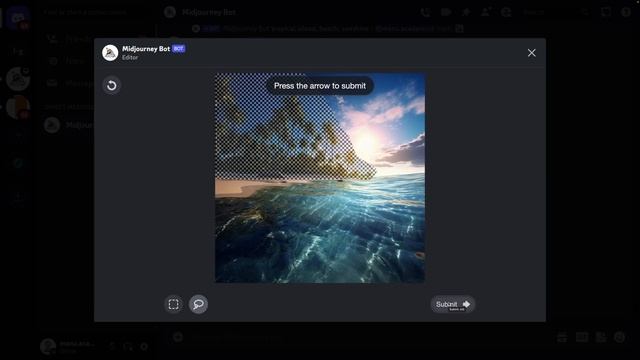Click Midjourney Bot name in background chat header
The image size is (640, 360).
pos(209,12)
